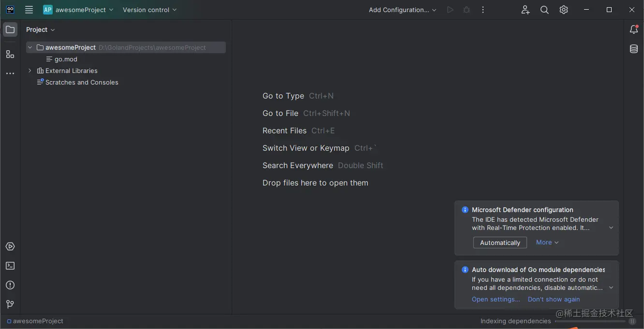Pause the background indexing process
The height and width of the screenshot is (329, 644).
tap(632, 321)
